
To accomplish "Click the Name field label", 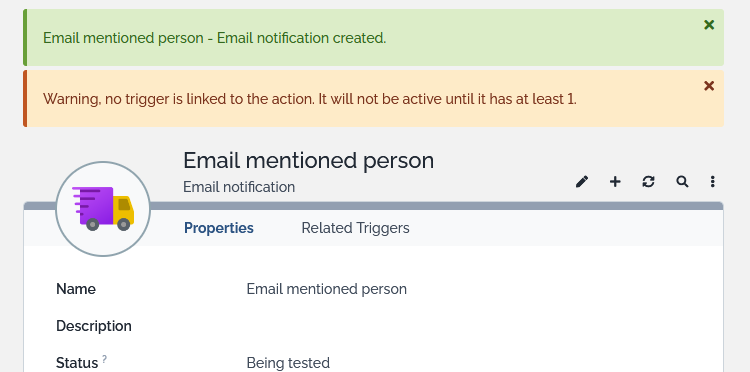I will point(76,289).
